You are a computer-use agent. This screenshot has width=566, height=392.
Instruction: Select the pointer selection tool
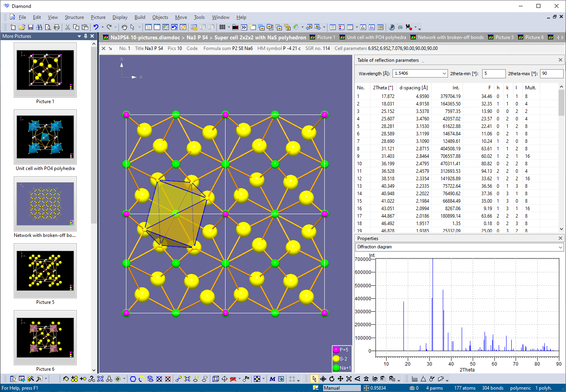coord(315,379)
